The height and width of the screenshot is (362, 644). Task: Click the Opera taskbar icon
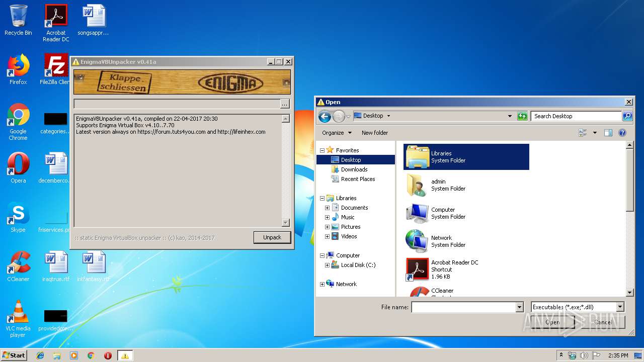click(x=108, y=355)
